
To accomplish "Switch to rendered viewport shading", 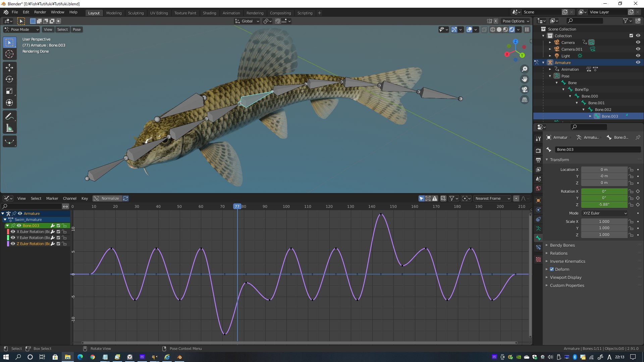I will 512,29.
